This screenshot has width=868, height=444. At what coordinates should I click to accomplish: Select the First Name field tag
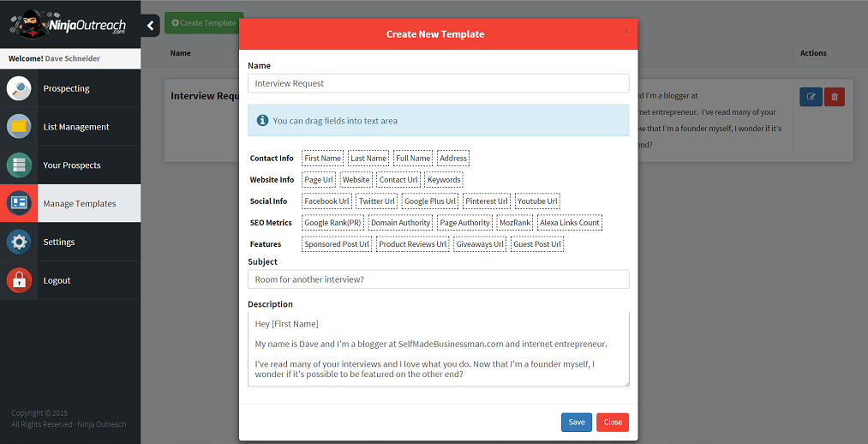[x=323, y=159]
